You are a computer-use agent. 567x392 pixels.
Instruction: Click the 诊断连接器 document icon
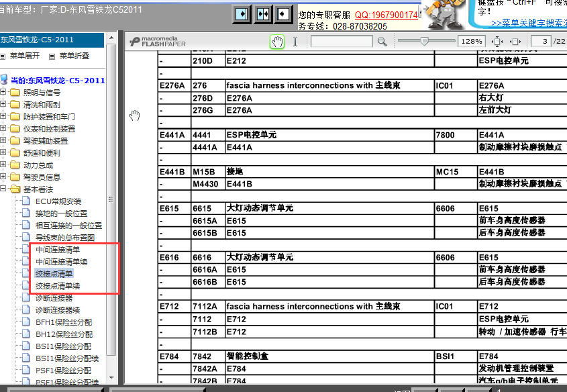pyautogui.click(x=26, y=297)
